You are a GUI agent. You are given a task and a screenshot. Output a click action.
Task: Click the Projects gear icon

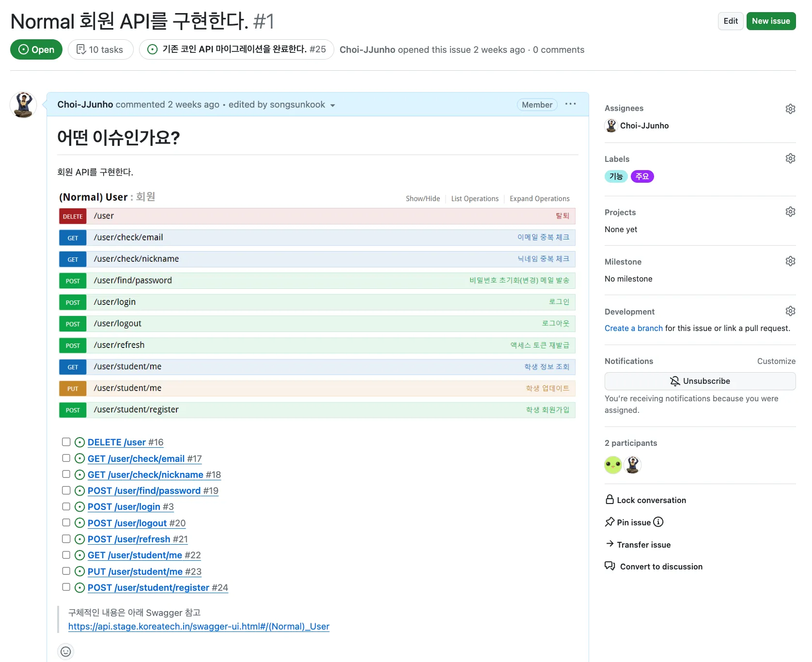point(790,212)
